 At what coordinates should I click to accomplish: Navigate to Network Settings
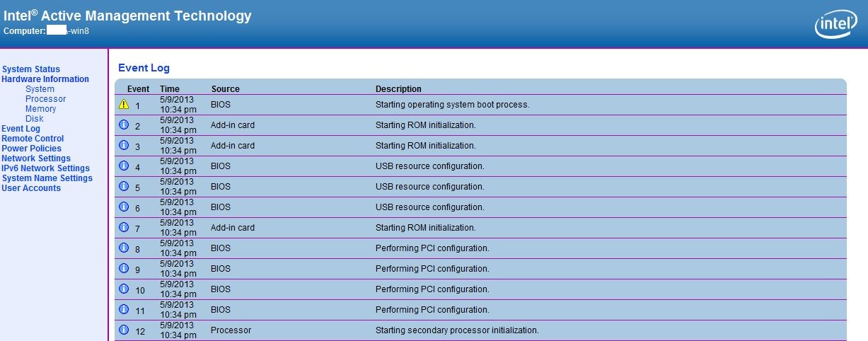pos(36,158)
